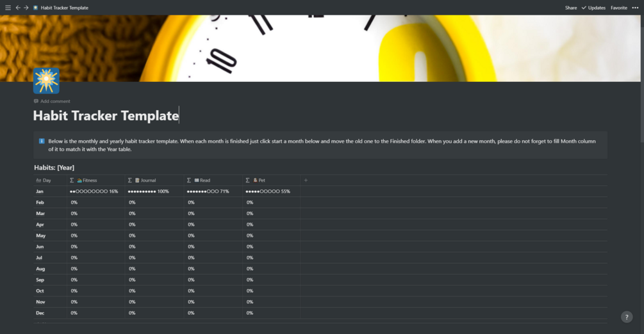Select the Dec Pet 0% cell
This screenshot has height=334, width=644.
(272, 314)
